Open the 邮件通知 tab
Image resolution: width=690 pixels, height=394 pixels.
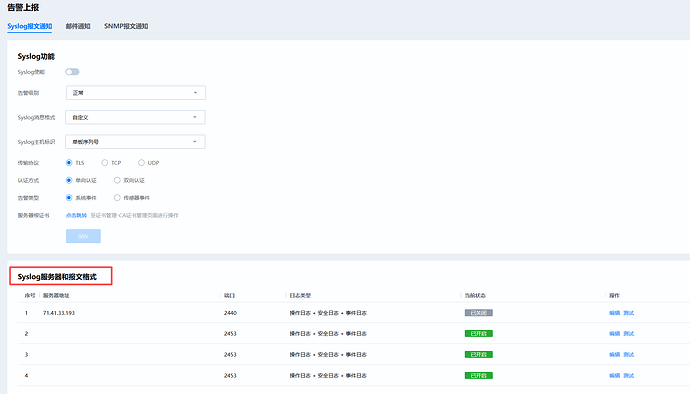pos(78,26)
